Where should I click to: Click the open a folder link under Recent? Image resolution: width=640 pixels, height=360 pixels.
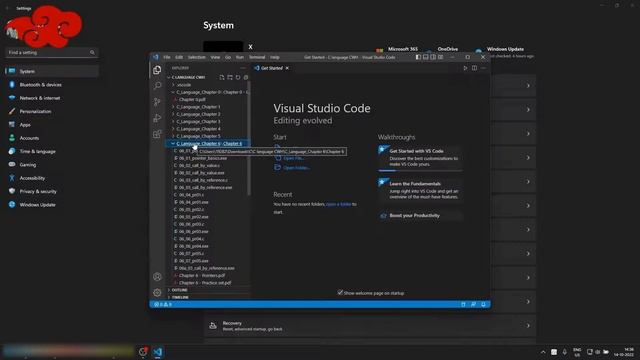click(338, 204)
